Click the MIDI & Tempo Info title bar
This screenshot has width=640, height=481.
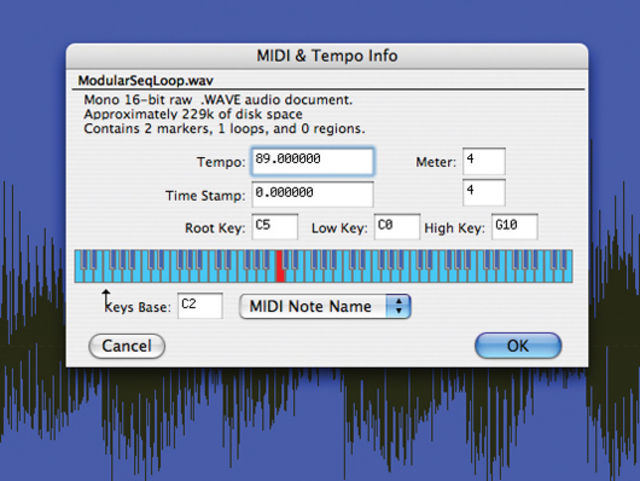tap(327, 56)
